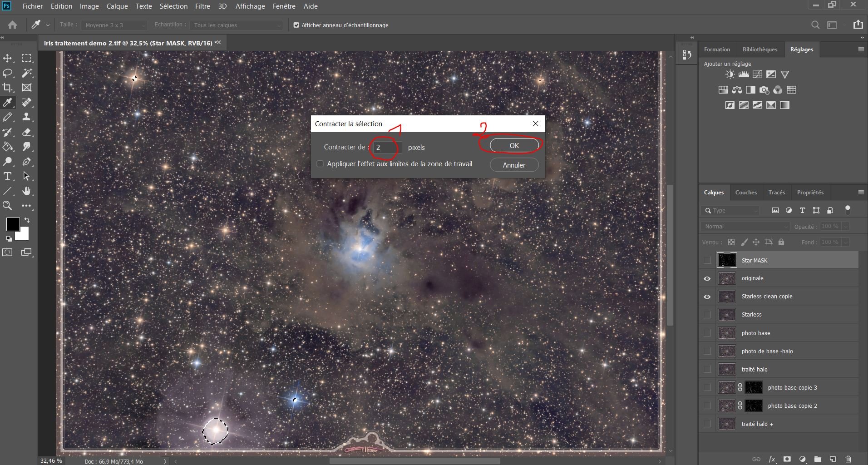Select the Zoom tool
Image resolution: width=868 pixels, height=465 pixels.
8,206
